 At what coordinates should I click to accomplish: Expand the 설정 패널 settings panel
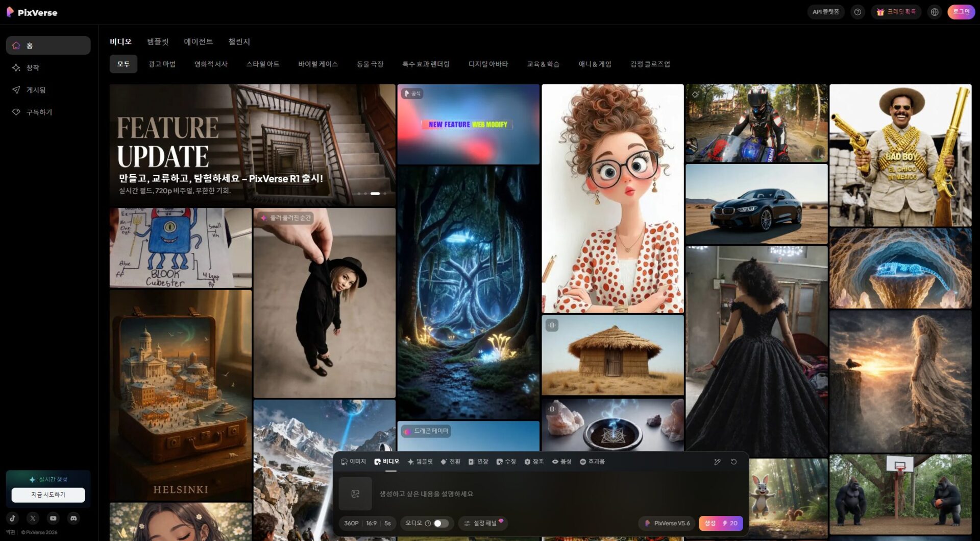coord(483,523)
